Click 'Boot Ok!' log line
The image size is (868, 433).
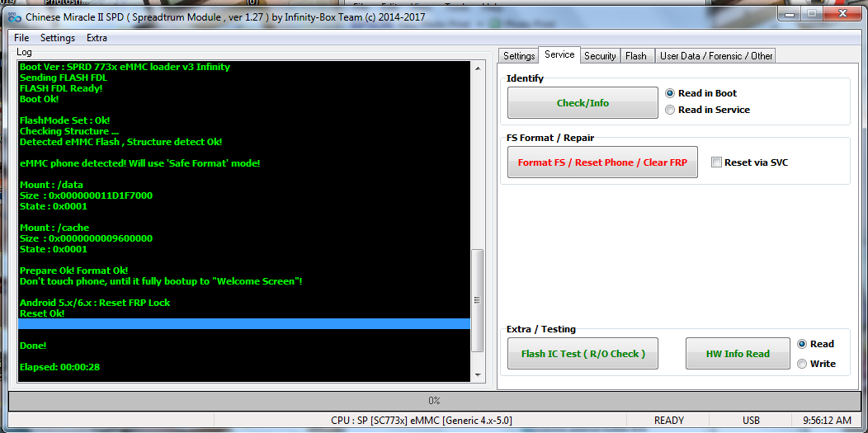pos(40,99)
